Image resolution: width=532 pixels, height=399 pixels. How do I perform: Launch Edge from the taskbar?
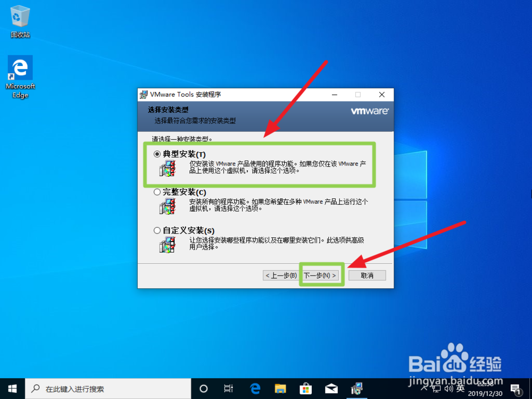[x=255, y=389]
